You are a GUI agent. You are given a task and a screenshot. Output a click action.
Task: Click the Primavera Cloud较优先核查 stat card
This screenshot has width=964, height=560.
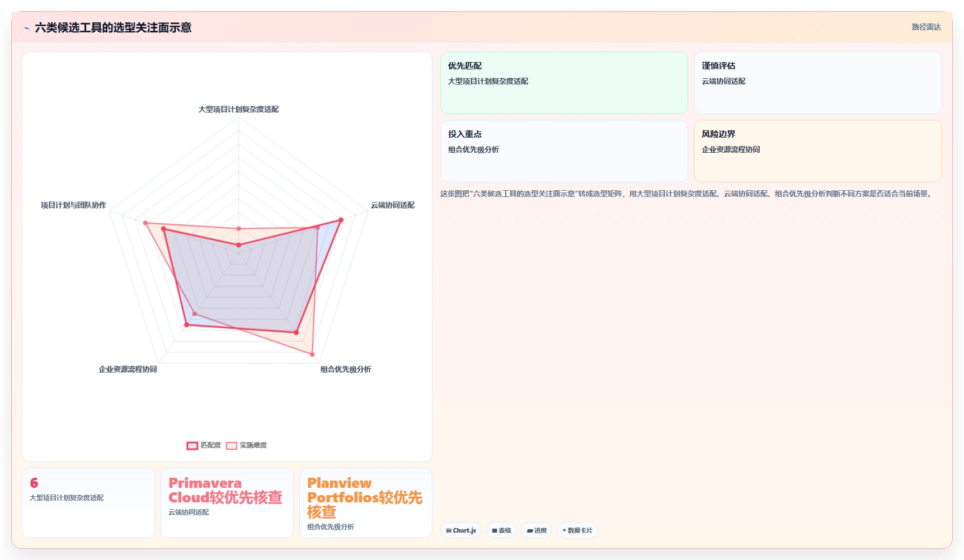(x=227, y=503)
